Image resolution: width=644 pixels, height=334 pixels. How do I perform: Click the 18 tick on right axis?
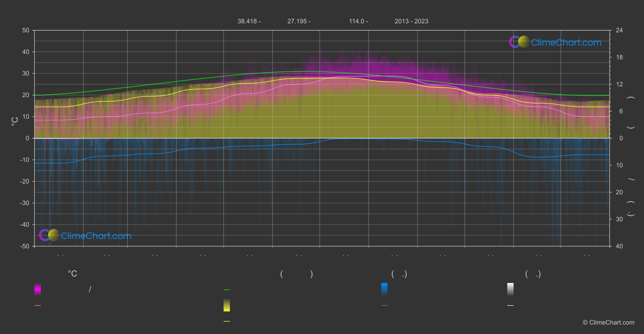tap(619, 57)
